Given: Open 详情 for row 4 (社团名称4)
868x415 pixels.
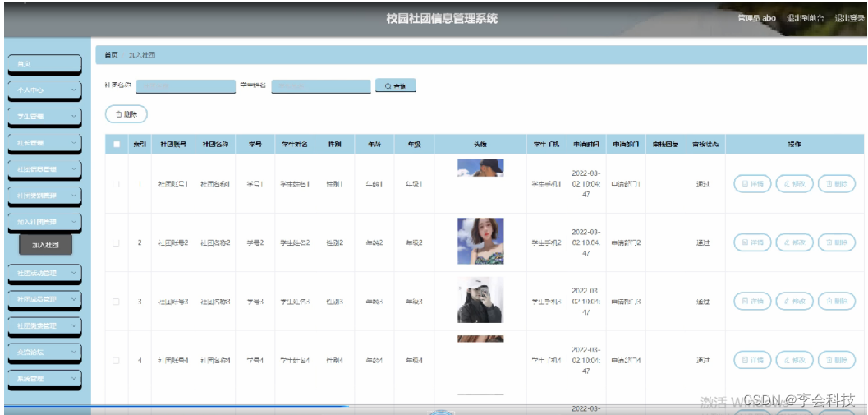Looking at the screenshot, I should point(752,360).
